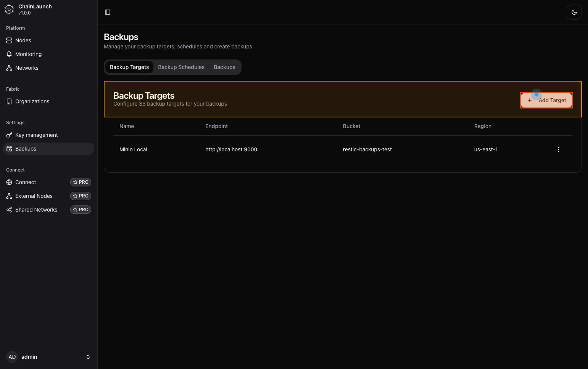Switch to the Backup Schedules tab
The width and height of the screenshot is (588, 369).
(181, 67)
